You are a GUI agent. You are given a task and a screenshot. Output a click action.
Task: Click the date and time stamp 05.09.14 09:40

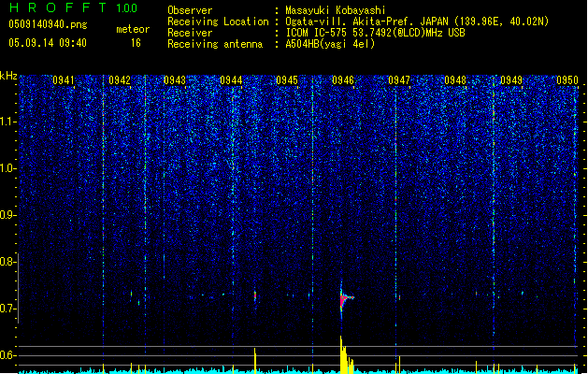[47, 43]
